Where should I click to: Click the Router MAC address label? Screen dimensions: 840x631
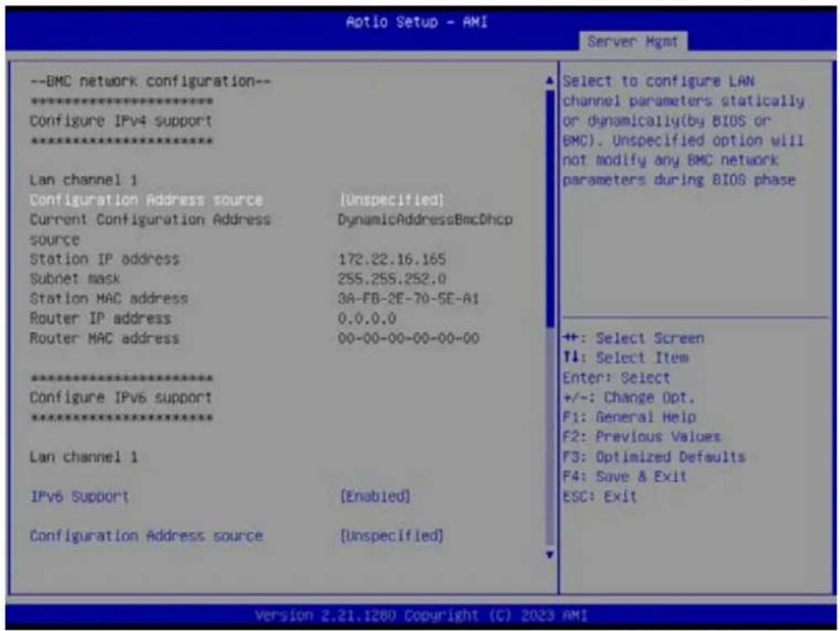[x=104, y=339]
